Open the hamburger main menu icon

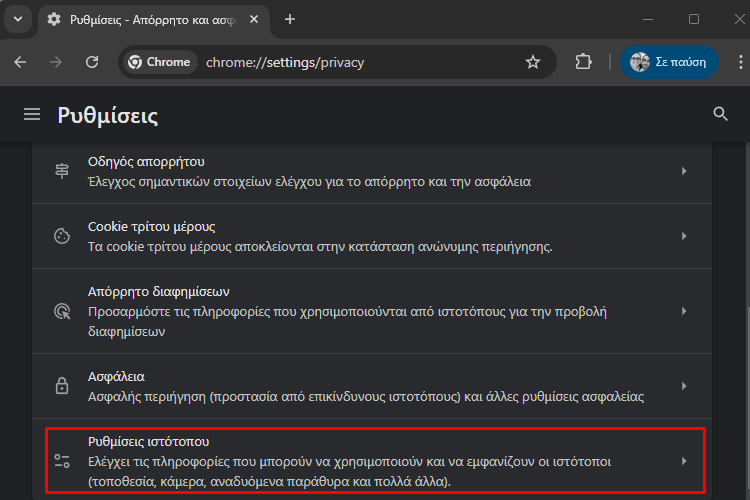tap(32, 114)
